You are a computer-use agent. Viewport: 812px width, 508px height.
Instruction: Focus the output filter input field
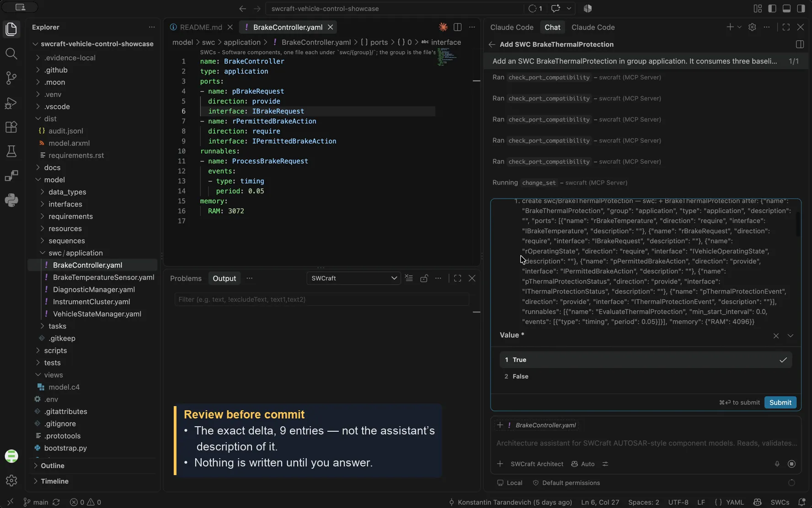coord(321,300)
